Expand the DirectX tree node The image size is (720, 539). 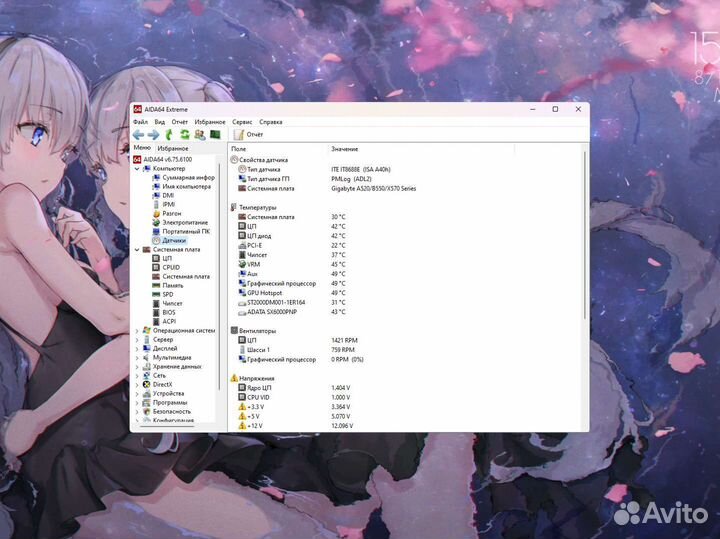[x=137, y=385]
